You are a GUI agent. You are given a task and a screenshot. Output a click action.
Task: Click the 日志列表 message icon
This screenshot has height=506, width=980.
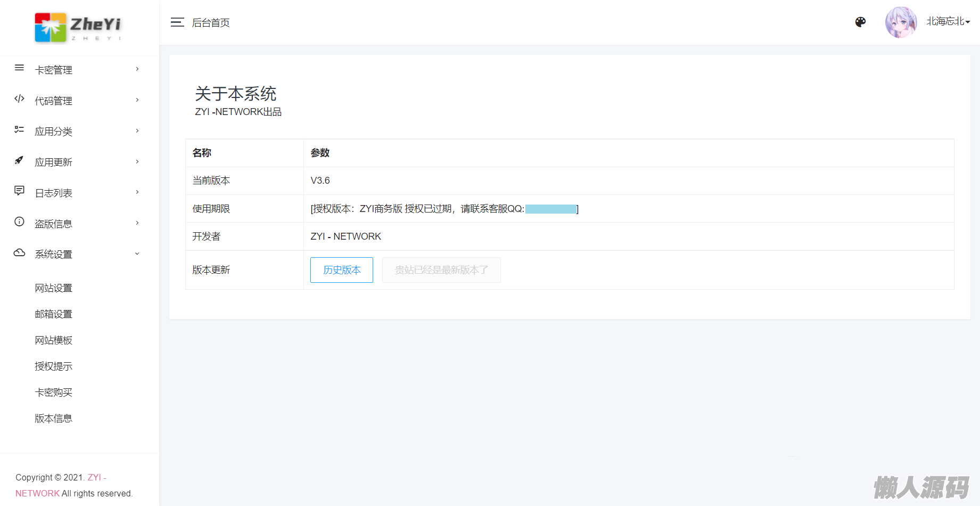pos(19,191)
